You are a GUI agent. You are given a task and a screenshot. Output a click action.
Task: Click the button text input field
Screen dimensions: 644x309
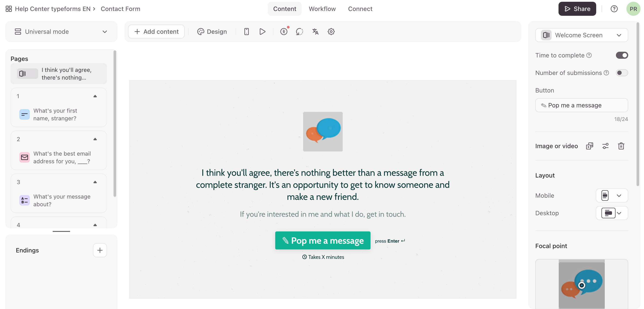click(x=581, y=105)
